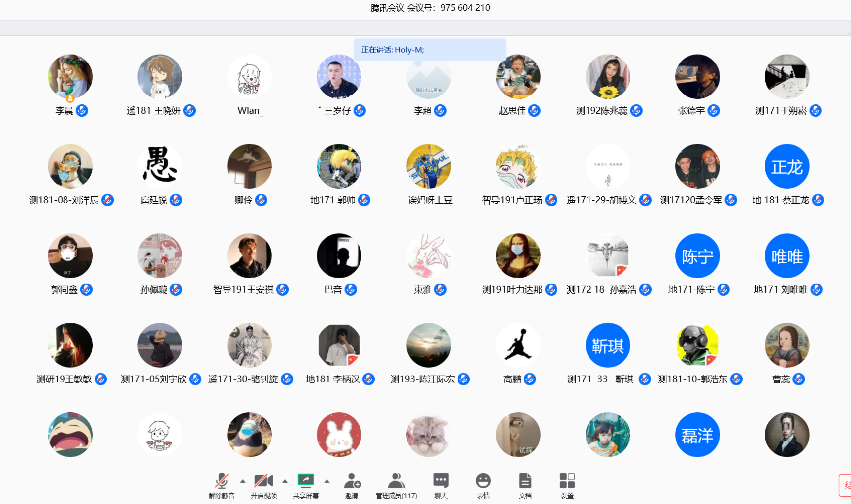Open the 文档 documents icon
This screenshot has height=504, width=851.
(525, 481)
